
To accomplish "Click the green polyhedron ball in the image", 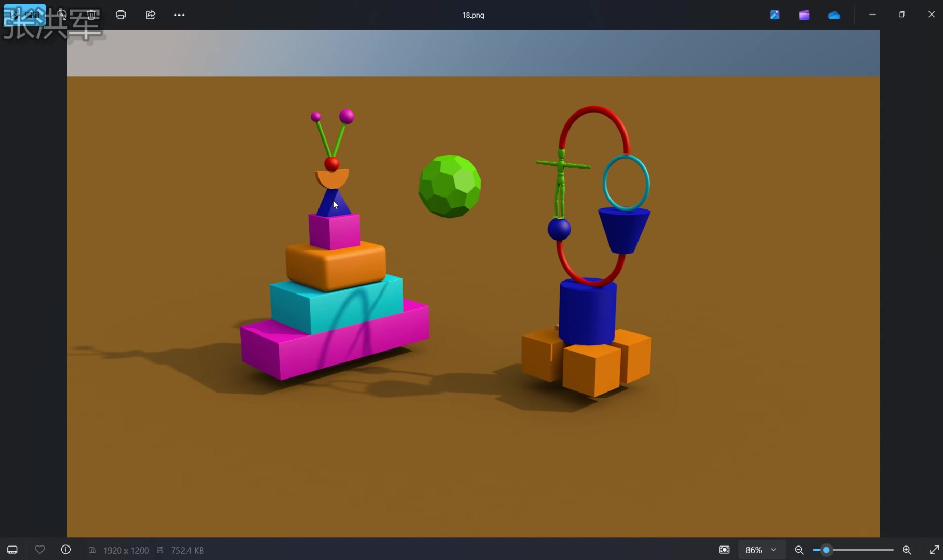I will 450,186.
